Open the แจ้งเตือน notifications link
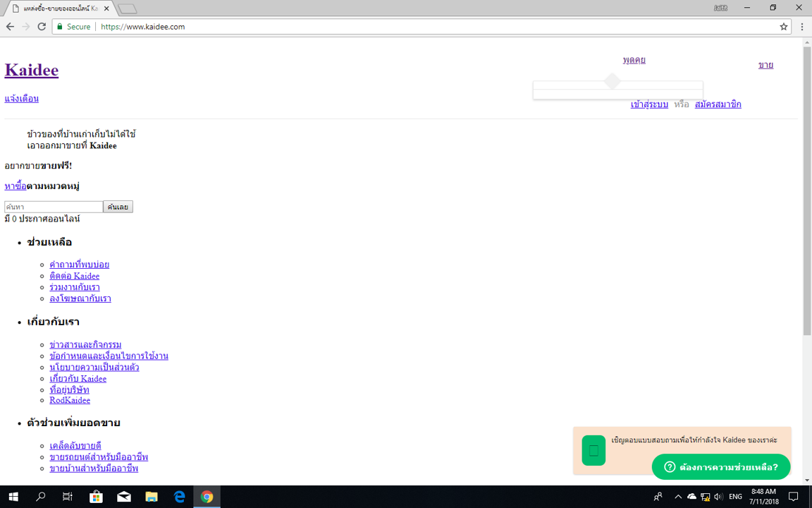Image resolution: width=812 pixels, height=508 pixels. pos(22,99)
